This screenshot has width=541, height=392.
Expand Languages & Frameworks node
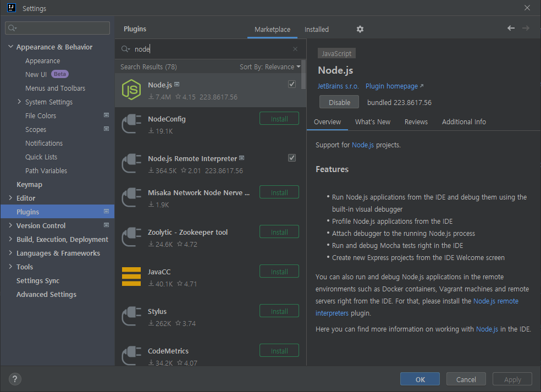10,253
